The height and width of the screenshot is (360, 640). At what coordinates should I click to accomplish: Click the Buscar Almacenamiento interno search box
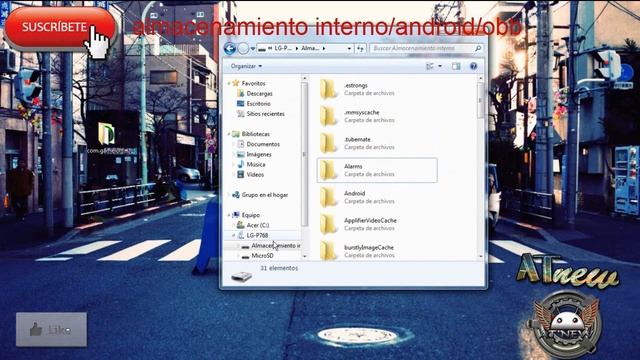(x=421, y=48)
